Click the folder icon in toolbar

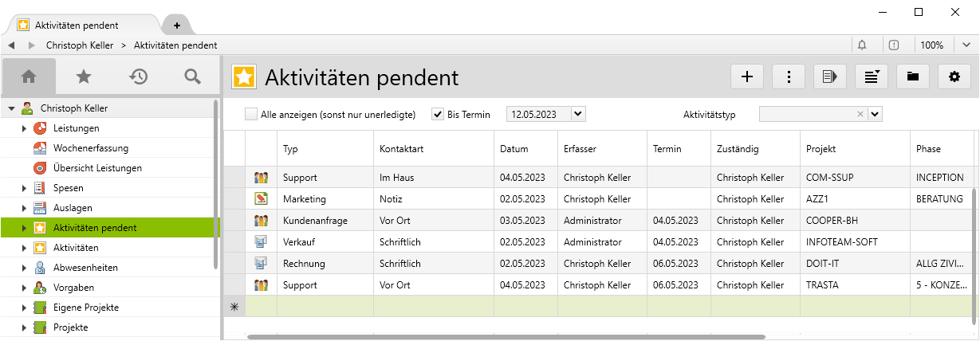click(913, 76)
